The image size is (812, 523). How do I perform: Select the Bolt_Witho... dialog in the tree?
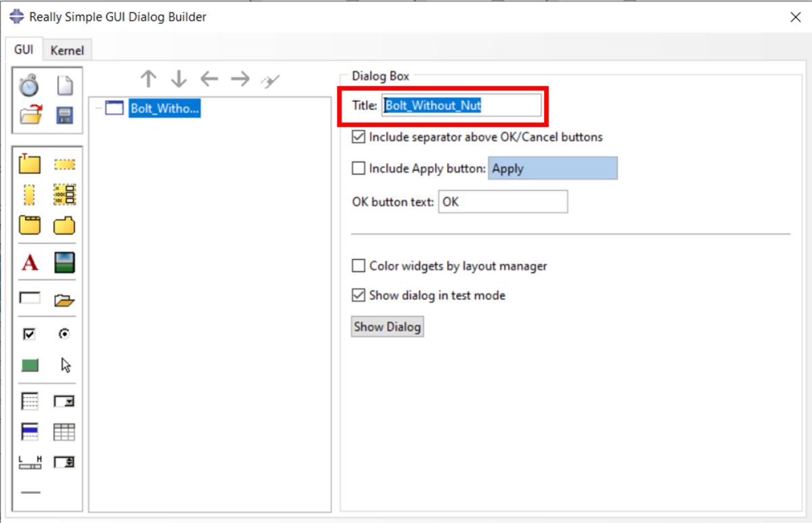[163, 108]
